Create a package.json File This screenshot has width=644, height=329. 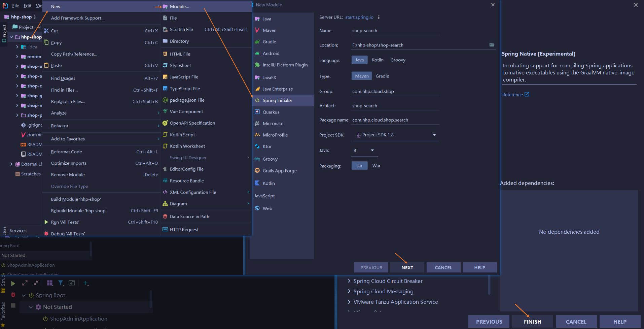206,100
